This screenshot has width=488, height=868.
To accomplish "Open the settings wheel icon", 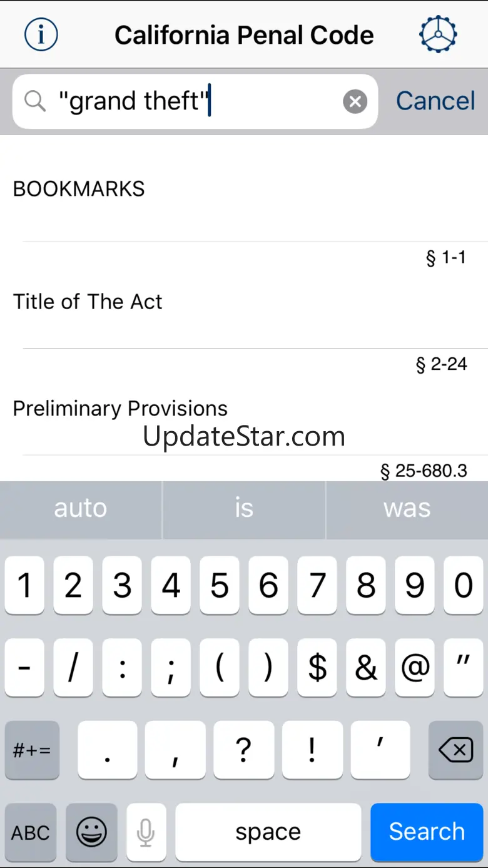I will [x=438, y=34].
